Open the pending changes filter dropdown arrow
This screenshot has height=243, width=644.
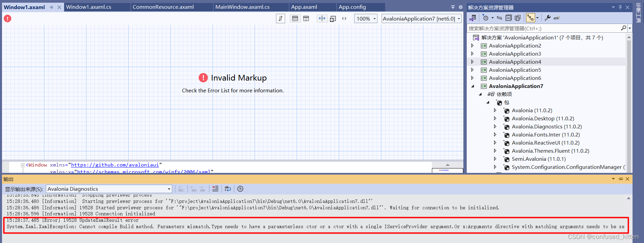[492, 18]
